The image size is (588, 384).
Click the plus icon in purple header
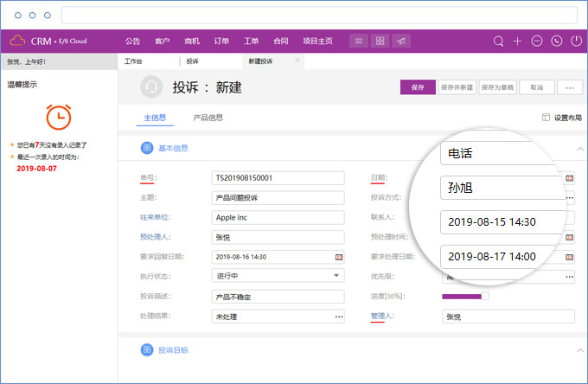[517, 41]
